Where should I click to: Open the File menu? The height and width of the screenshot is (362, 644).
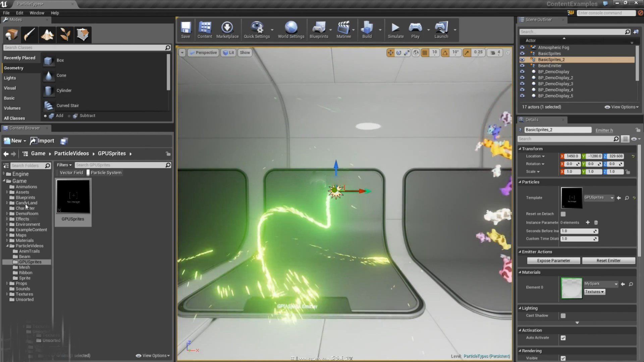[x=6, y=13]
